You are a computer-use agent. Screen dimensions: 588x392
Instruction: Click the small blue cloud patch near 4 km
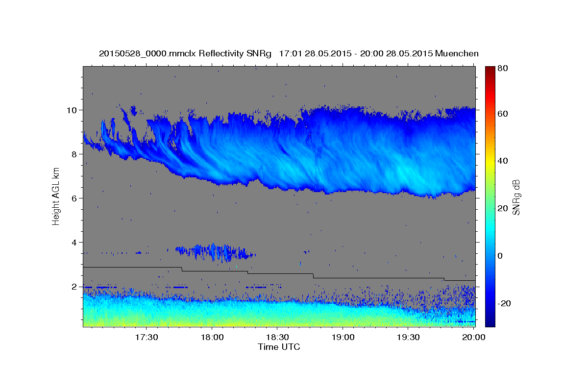coord(216,252)
